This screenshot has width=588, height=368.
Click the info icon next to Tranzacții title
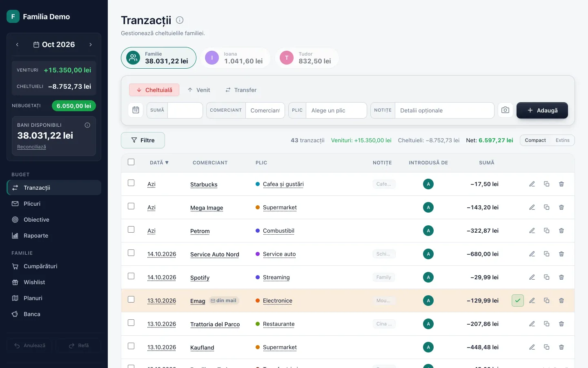coord(180,20)
